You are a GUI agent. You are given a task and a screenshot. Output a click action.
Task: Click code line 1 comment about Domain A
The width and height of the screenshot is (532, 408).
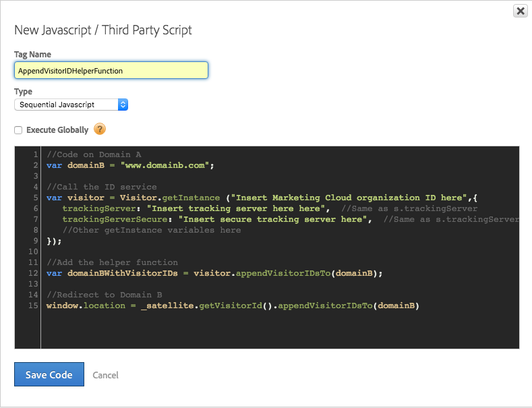tap(94, 155)
